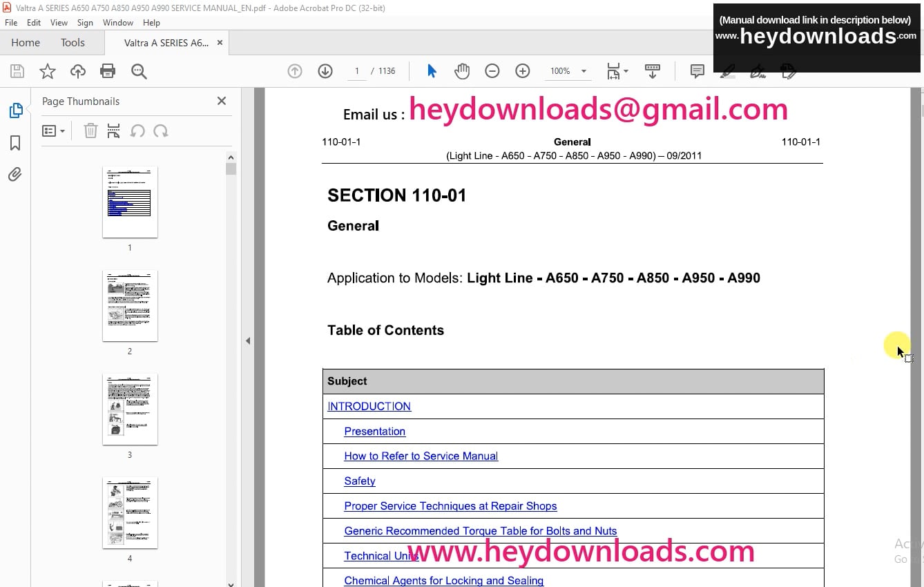Zoom in with plus icon
The width and height of the screenshot is (924, 587).
[x=523, y=71]
